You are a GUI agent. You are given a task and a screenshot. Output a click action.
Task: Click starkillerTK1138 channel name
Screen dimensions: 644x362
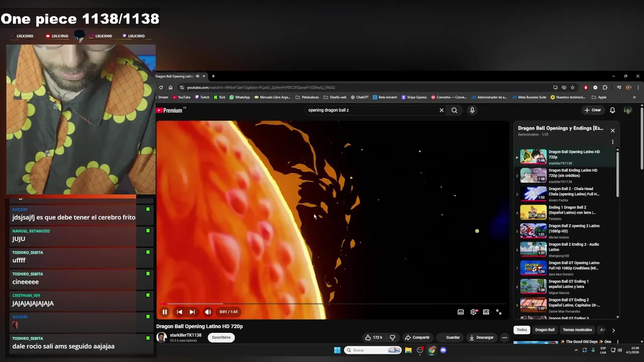[186, 335]
